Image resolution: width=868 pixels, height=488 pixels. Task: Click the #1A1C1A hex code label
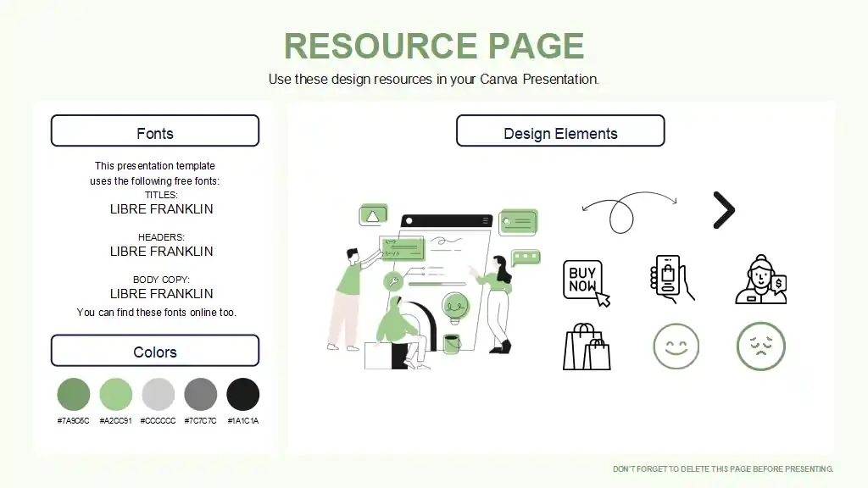point(243,421)
